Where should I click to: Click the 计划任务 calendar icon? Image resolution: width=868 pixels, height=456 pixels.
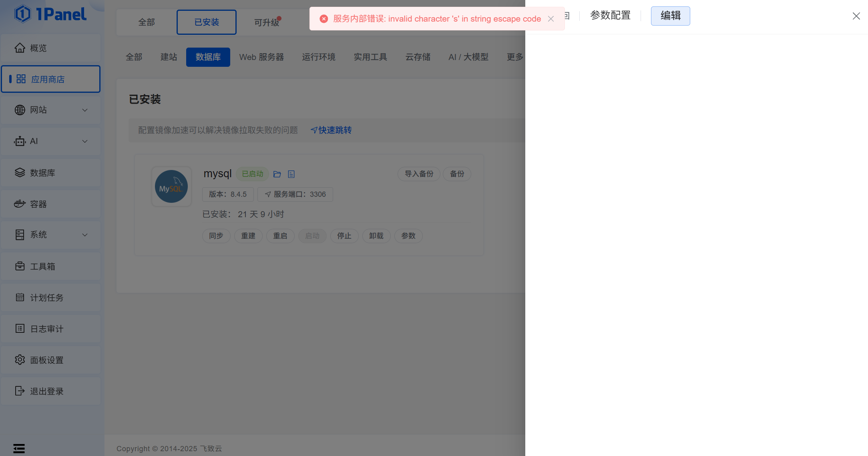click(x=20, y=297)
